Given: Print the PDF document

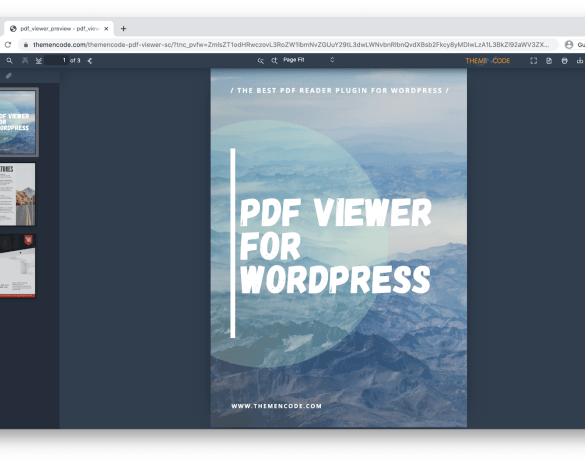Looking at the screenshot, I should [564, 60].
